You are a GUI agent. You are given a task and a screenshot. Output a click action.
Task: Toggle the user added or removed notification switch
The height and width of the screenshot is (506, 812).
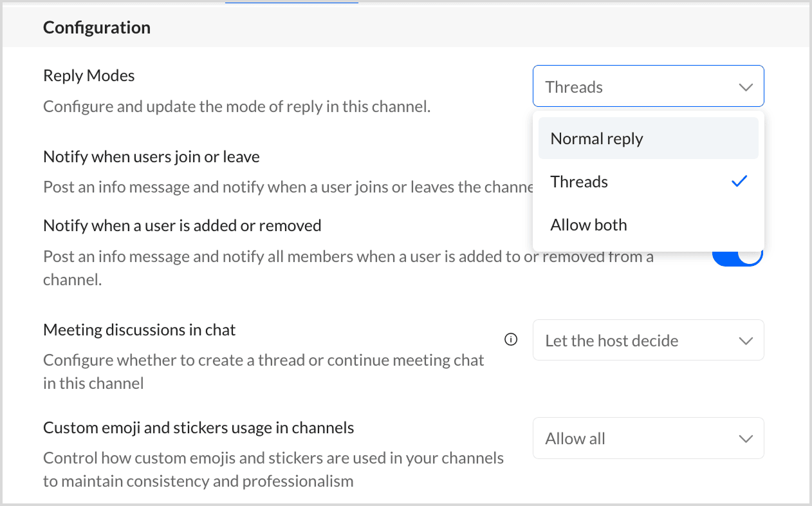(738, 256)
